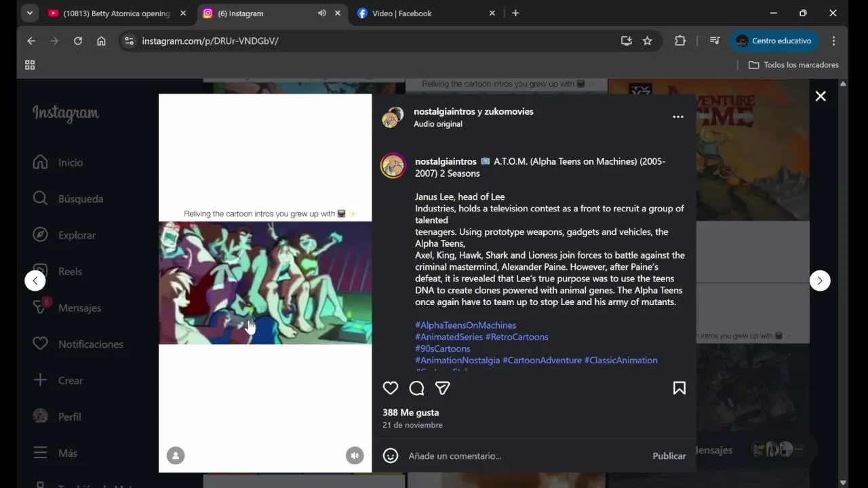Open the Extensions puzzle icon
The image size is (868, 488).
tap(680, 41)
